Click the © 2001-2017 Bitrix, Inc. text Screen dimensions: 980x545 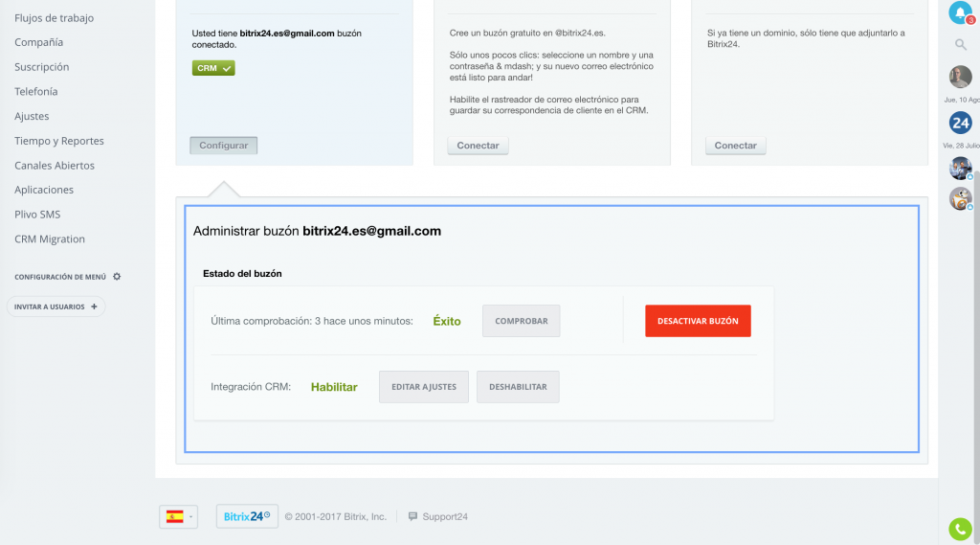tap(336, 517)
